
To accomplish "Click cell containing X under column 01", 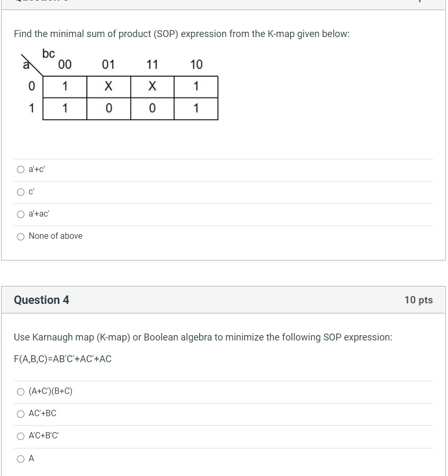I will [x=108, y=86].
